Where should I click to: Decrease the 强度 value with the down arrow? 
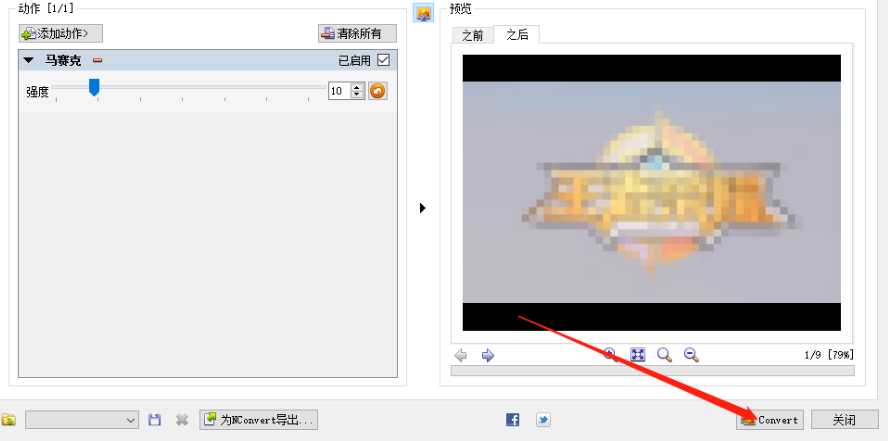click(x=357, y=95)
